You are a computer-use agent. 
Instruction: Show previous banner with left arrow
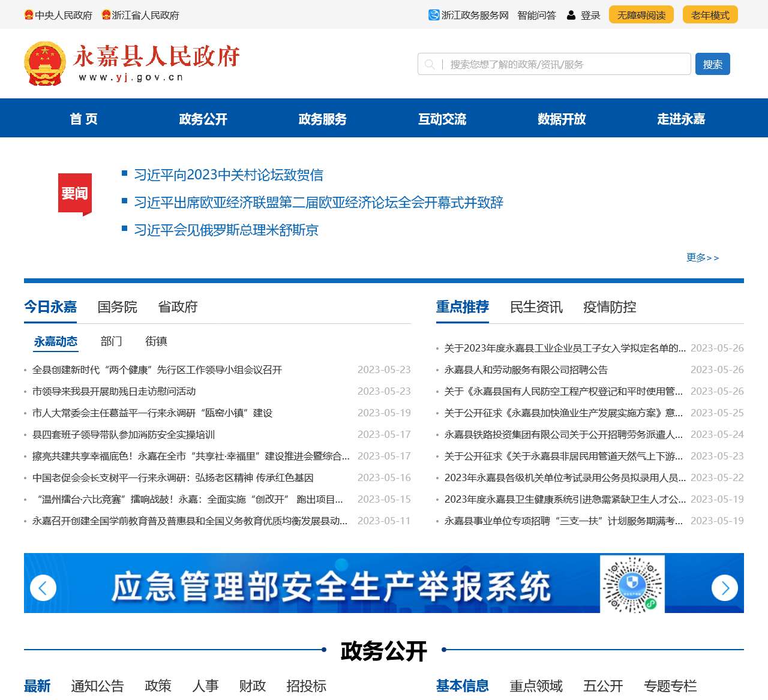[43, 588]
